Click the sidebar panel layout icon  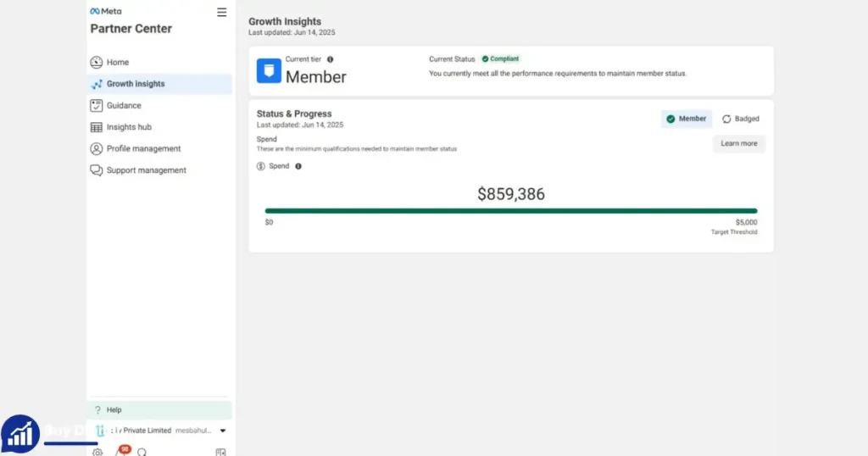point(220,452)
